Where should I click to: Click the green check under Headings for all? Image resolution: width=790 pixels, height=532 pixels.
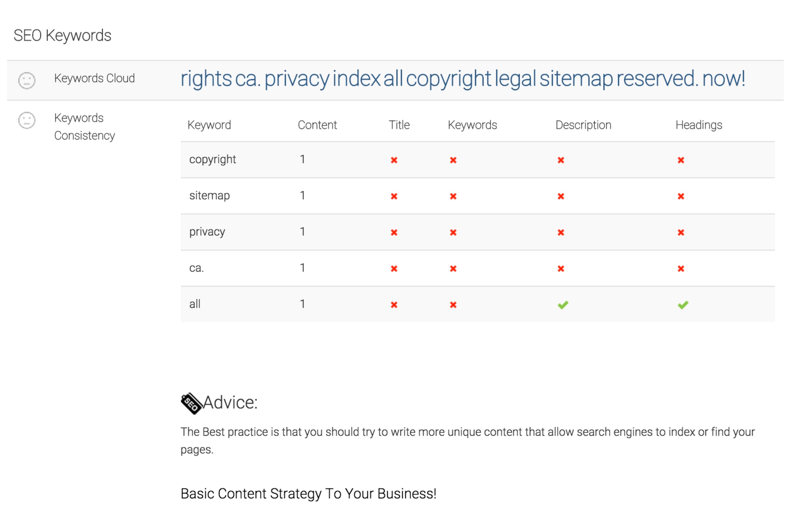[683, 305]
